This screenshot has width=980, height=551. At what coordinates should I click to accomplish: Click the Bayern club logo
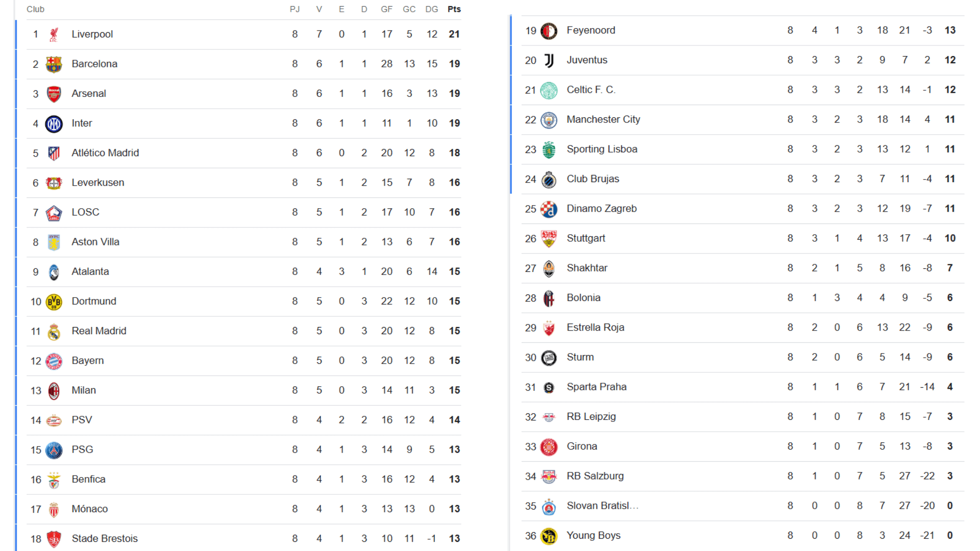click(x=54, y=361)
